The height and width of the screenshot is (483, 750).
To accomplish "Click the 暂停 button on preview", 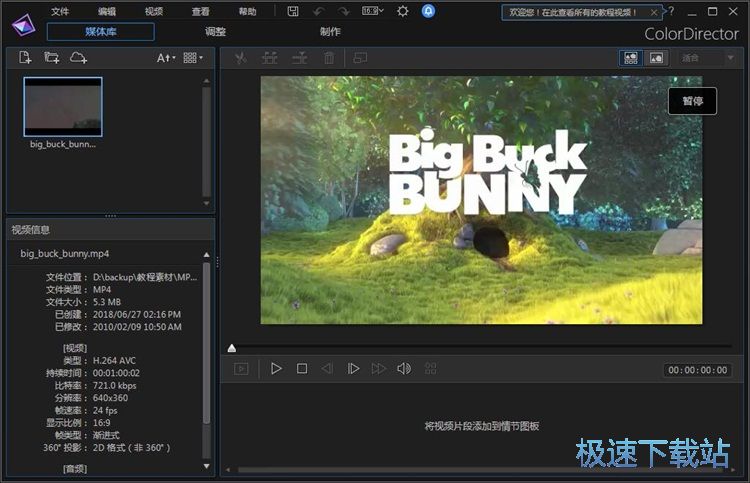I will pyautogui.click(x=692, y=101).
